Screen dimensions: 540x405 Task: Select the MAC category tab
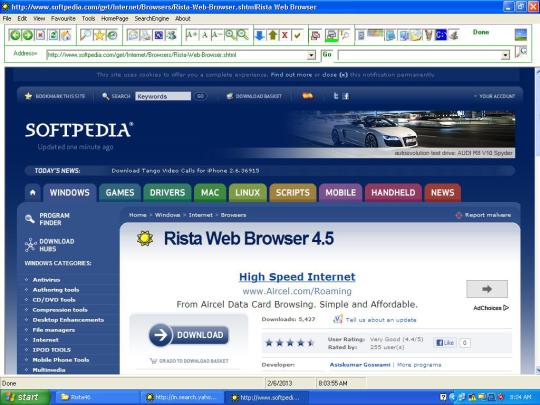point(210,193)
